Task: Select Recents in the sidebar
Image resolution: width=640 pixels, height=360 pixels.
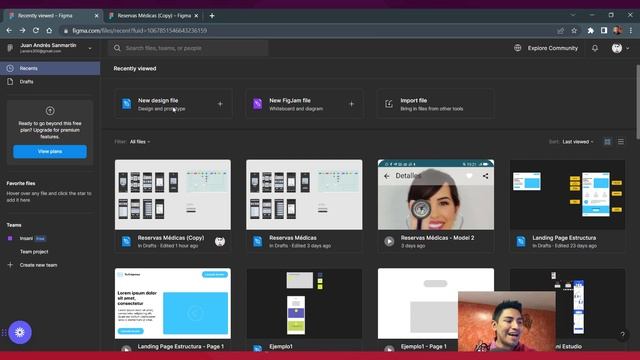Action: coord(50,68)
